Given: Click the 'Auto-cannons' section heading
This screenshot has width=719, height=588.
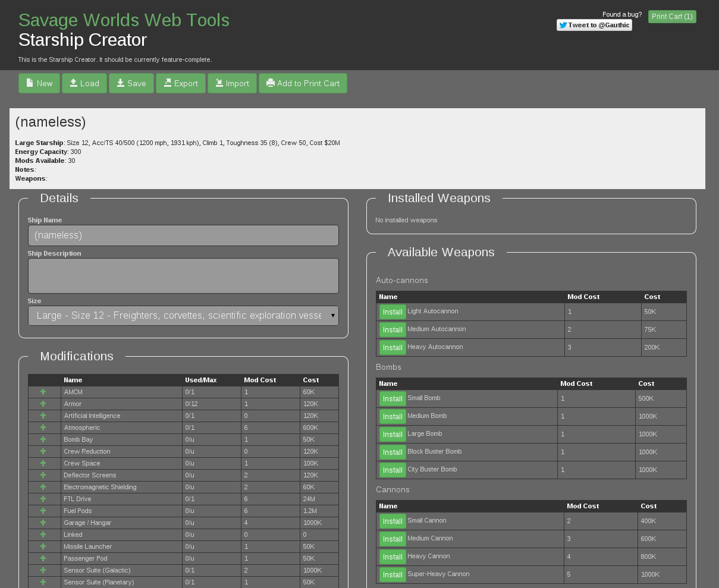Looking at the screenshot, I should [x=402, y=280].
